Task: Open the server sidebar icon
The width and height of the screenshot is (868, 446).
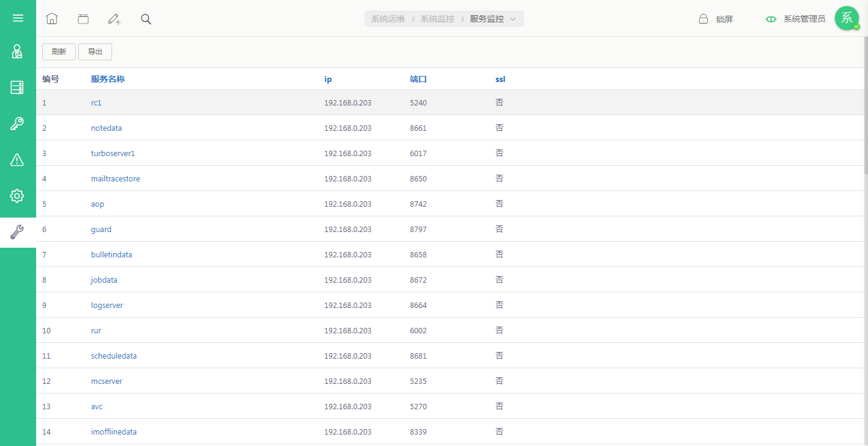Action: 17,87
